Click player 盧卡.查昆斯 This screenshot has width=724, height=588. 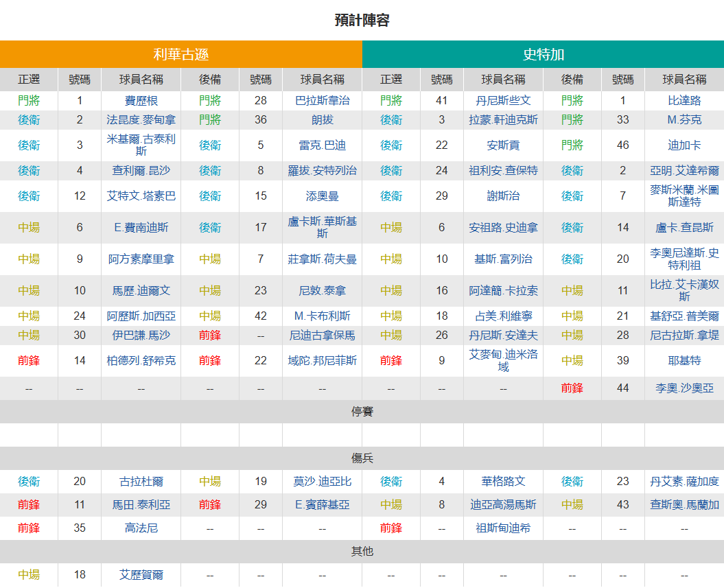coord(684,228)
